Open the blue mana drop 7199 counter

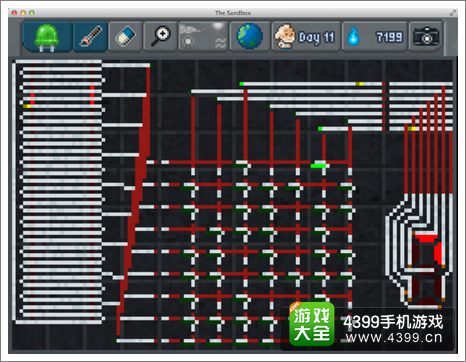(374, 36)
